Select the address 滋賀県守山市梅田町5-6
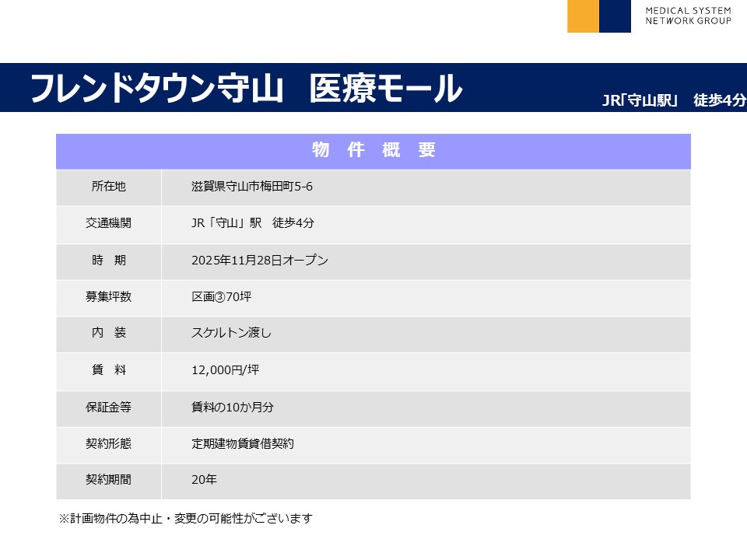This screenshot has height=560, width=747. pos(252,187)
